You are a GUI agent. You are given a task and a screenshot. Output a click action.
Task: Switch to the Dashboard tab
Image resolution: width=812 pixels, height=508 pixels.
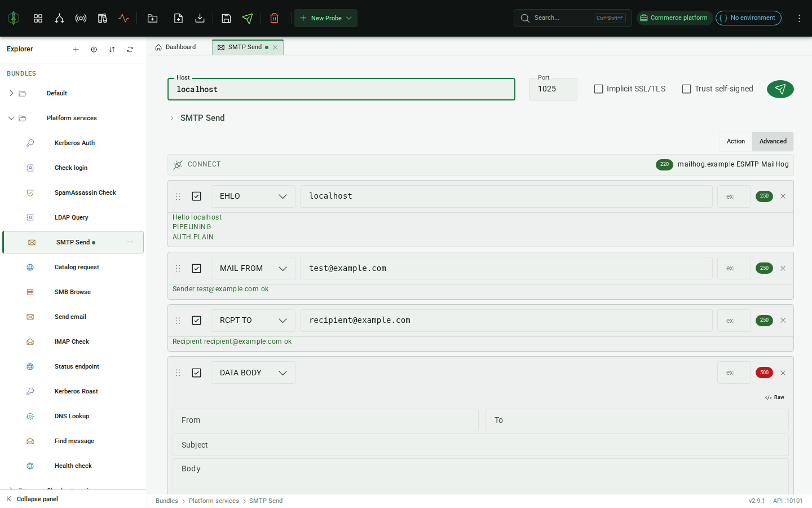click(175, 47)
